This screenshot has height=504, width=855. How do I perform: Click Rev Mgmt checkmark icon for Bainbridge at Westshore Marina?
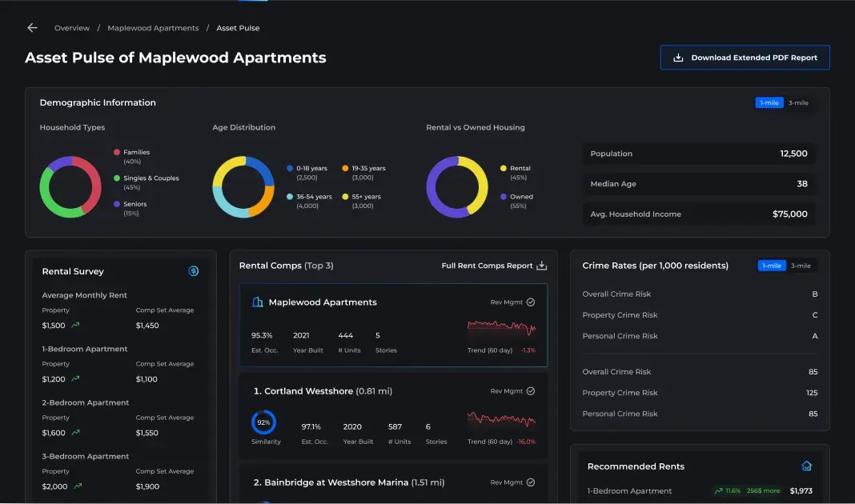click(x=531, y=482)
